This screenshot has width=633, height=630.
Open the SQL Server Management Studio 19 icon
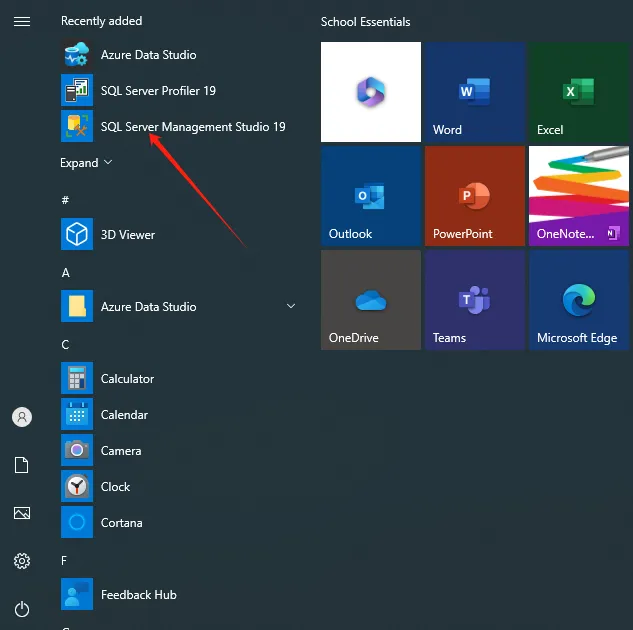pos(77,126)
